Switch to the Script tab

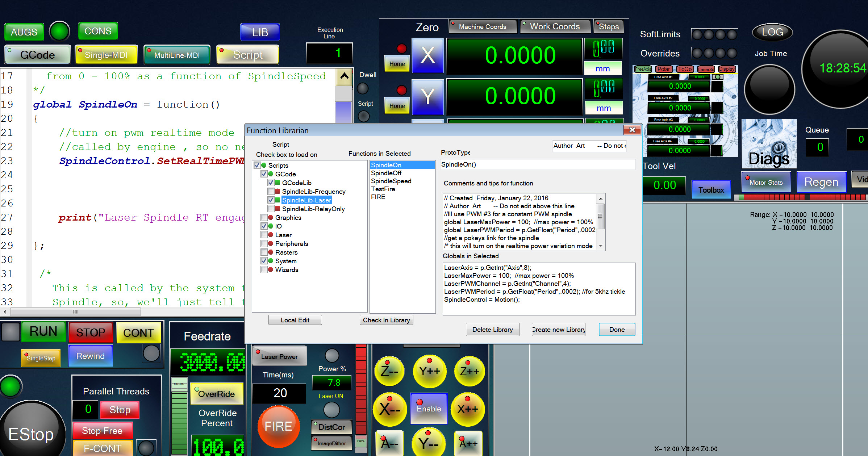pos(247,55)
